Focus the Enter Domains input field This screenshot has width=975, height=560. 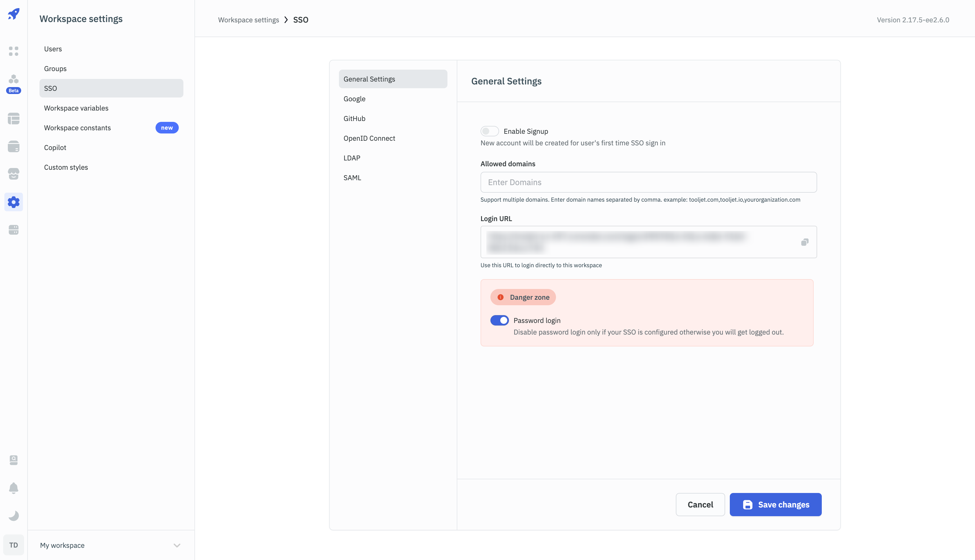[x=648, y=182]
